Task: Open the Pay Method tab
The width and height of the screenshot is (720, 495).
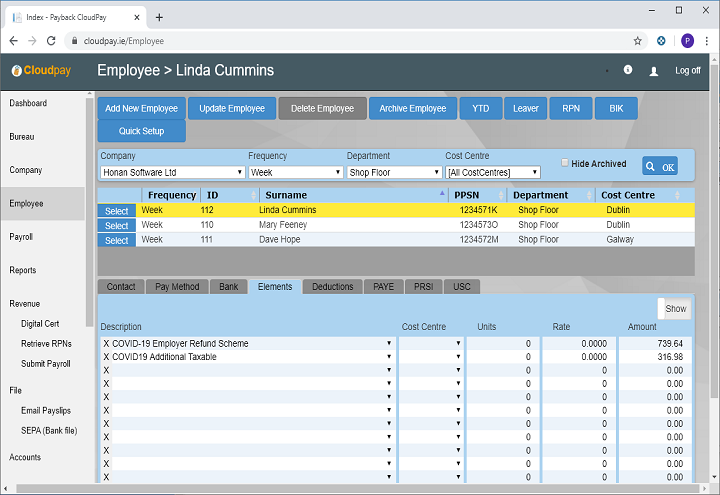Action: pyautogui.click(x=177, y=287)
